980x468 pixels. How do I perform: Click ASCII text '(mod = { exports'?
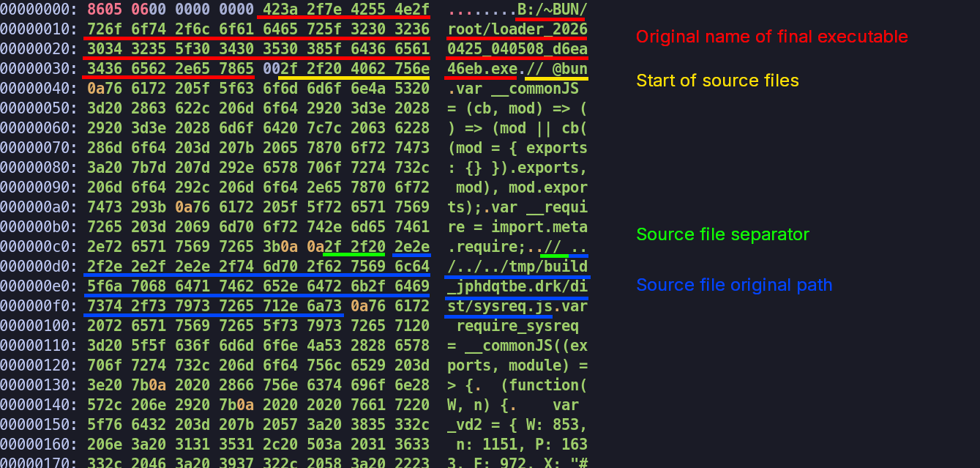[517, 148]
